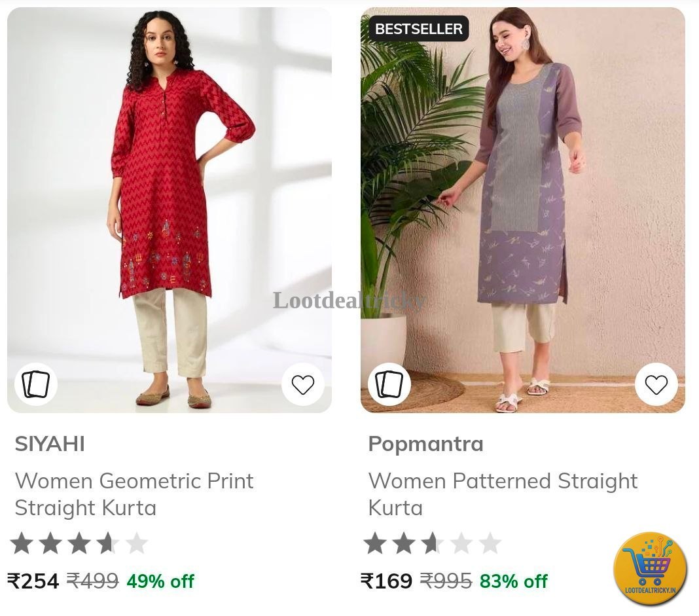
Task: Open similar items icon on Popmantra kurta
Action: tap(389, 384)
